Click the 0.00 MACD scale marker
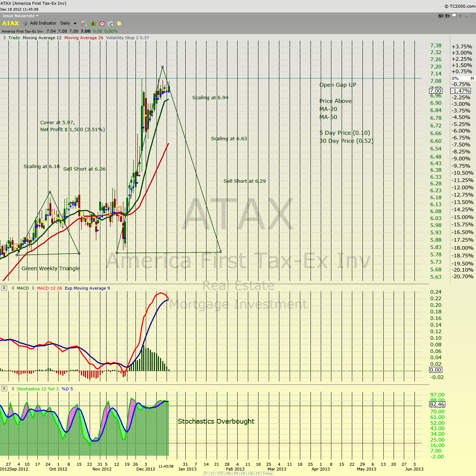Image resolution: width=476 pixels, height=476 pixels. [436, 370]
